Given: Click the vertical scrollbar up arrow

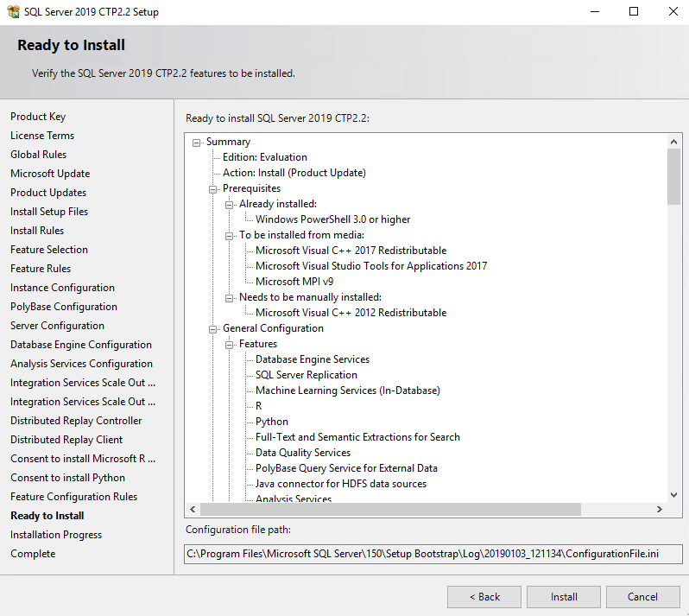Looking at the screenshot, I should coord(673,142).
